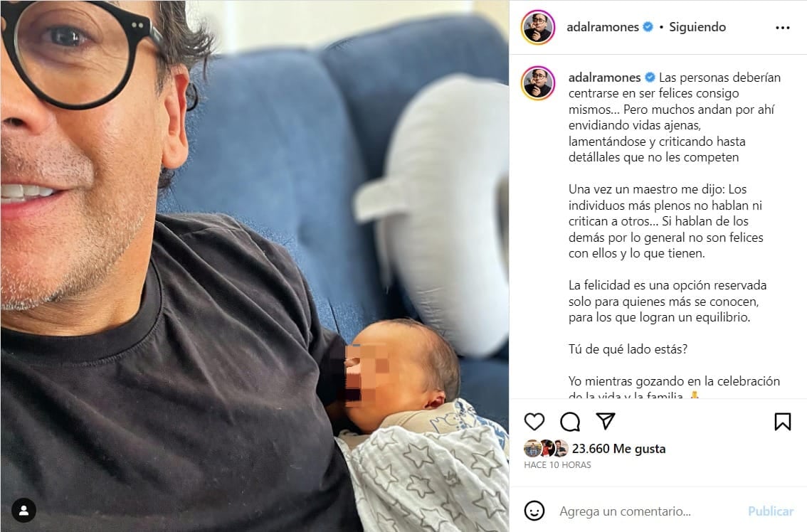Open adalramones profile picture in the header

[538, 27]
